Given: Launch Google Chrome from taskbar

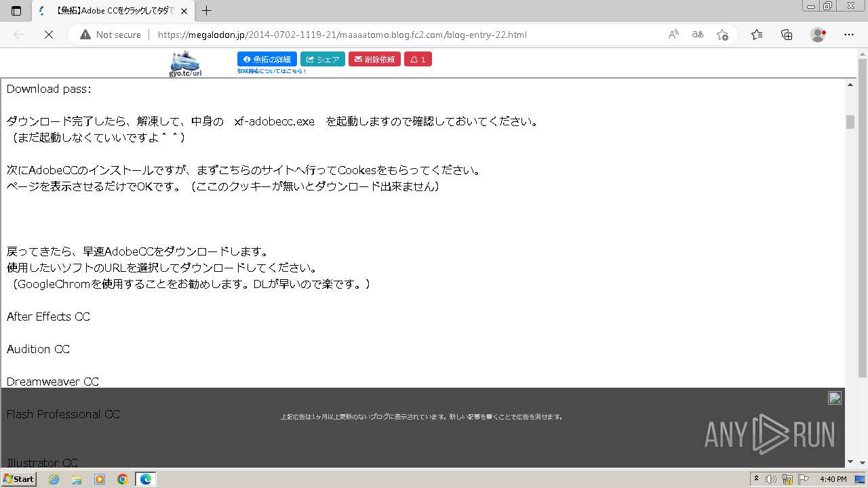Looking at the screenshot, I should tap(123, 479).
